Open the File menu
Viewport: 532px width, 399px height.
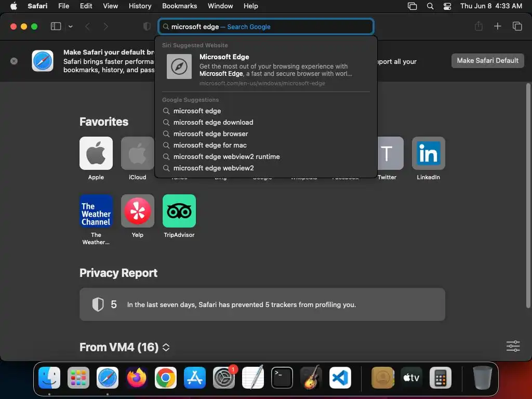63,6
